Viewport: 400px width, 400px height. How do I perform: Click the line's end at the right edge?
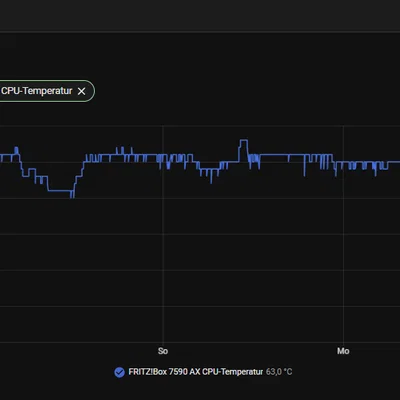coord(397,162)
